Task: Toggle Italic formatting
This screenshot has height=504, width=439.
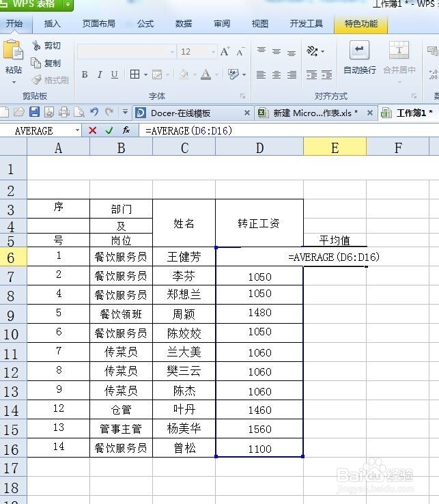Action: 100,74
